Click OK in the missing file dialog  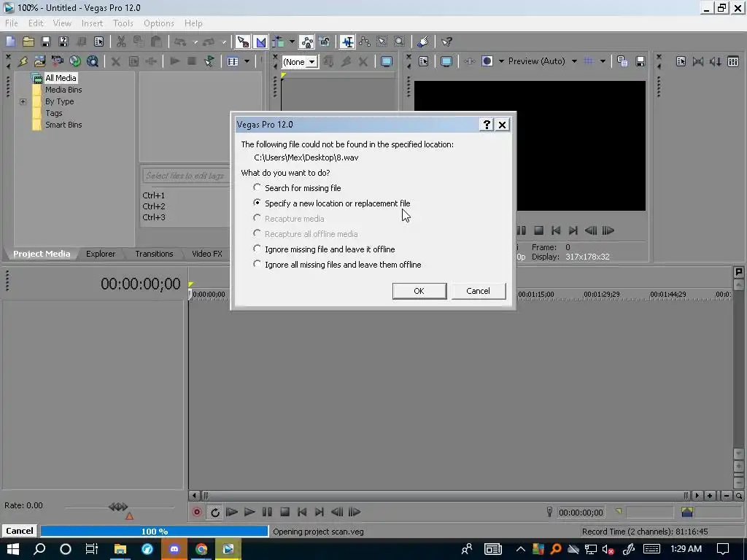coord(419,291)
